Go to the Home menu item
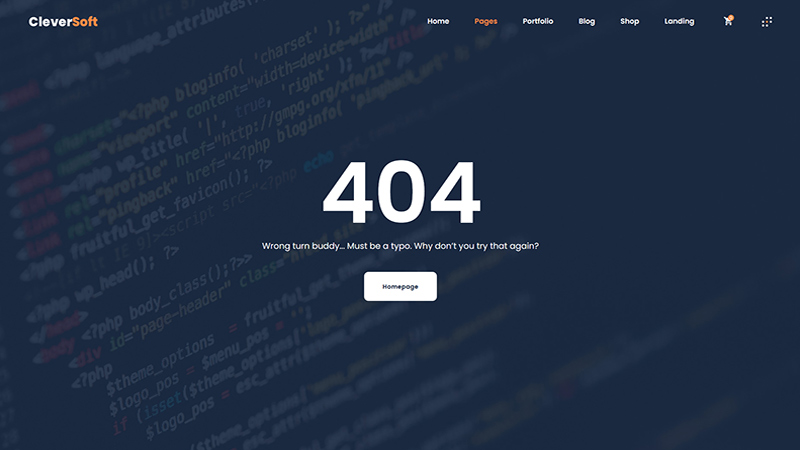 click(x=438, y=21)
